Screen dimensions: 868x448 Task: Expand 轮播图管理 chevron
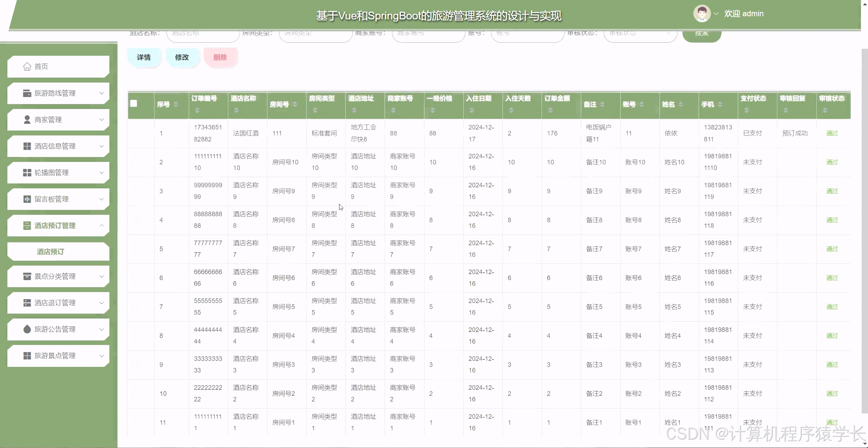point(102,172)
